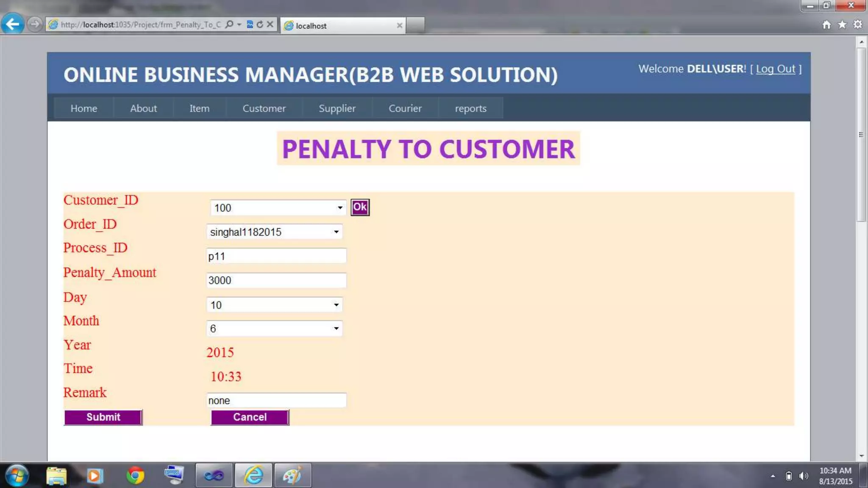
Task: Click the Log Out link
Action: 775,69
